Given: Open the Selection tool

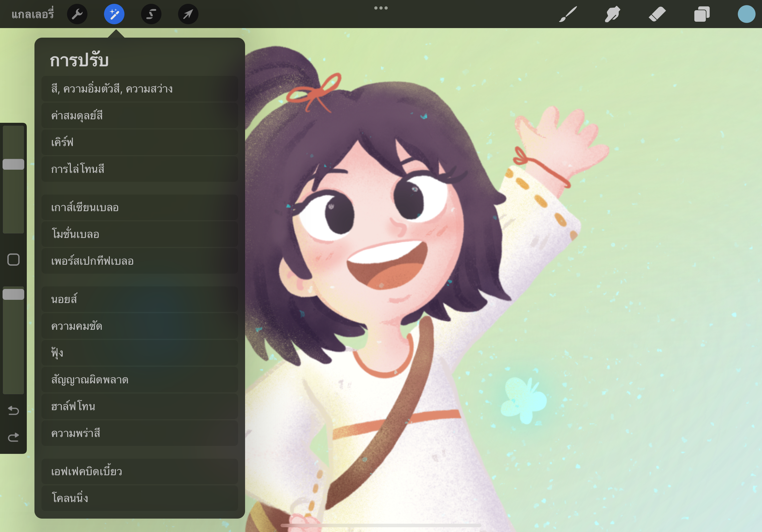Looking at the screenshot, I should (151, 14).
